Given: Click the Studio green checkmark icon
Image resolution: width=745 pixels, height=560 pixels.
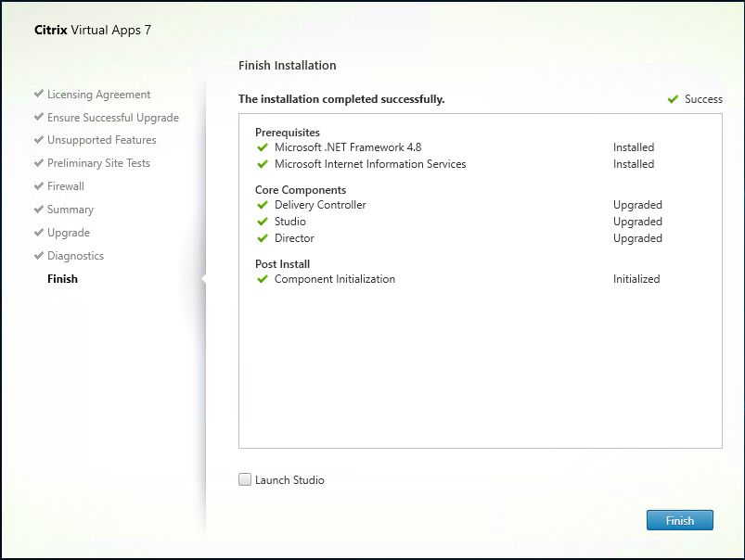Looking at the screenshot, I should click(263, 222).
